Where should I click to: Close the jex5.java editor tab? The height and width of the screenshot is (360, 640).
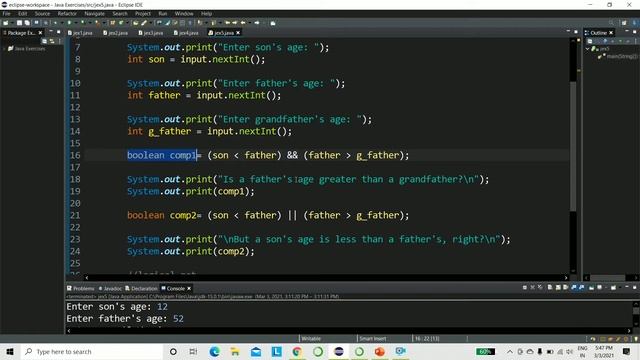[x=238, y=33]
